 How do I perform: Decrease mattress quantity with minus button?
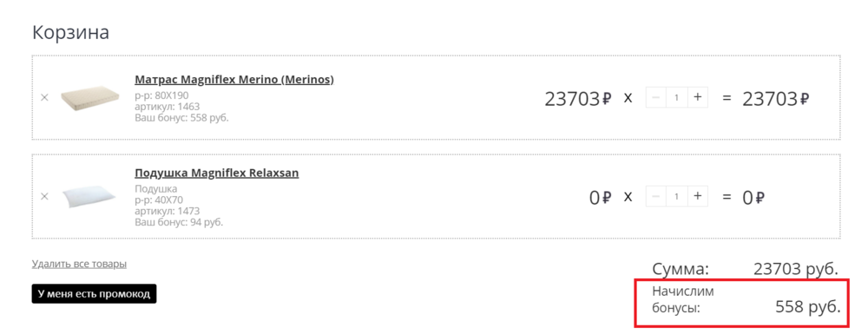[x=656, y=97]
